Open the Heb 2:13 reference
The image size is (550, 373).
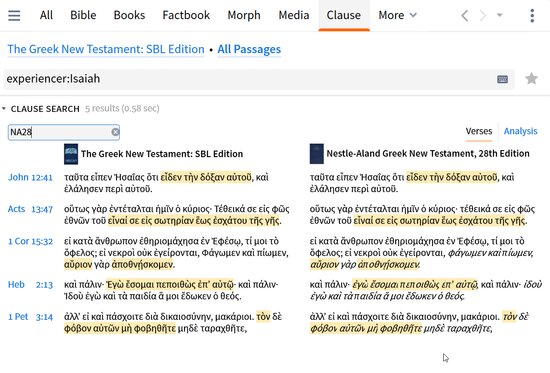tap(30, 285)
